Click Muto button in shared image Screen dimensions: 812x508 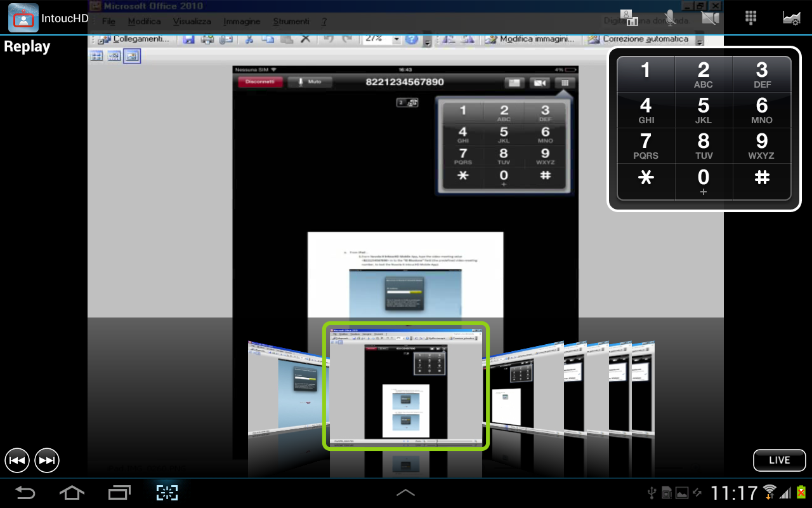(310, 82)
